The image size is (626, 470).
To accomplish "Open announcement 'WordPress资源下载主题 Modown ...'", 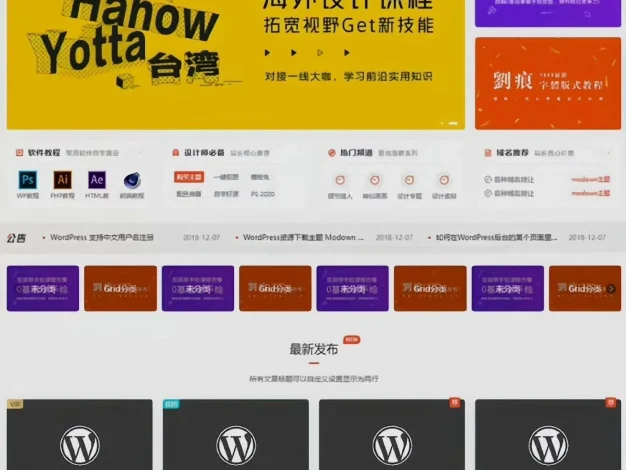I will click(x=303, y=237).
